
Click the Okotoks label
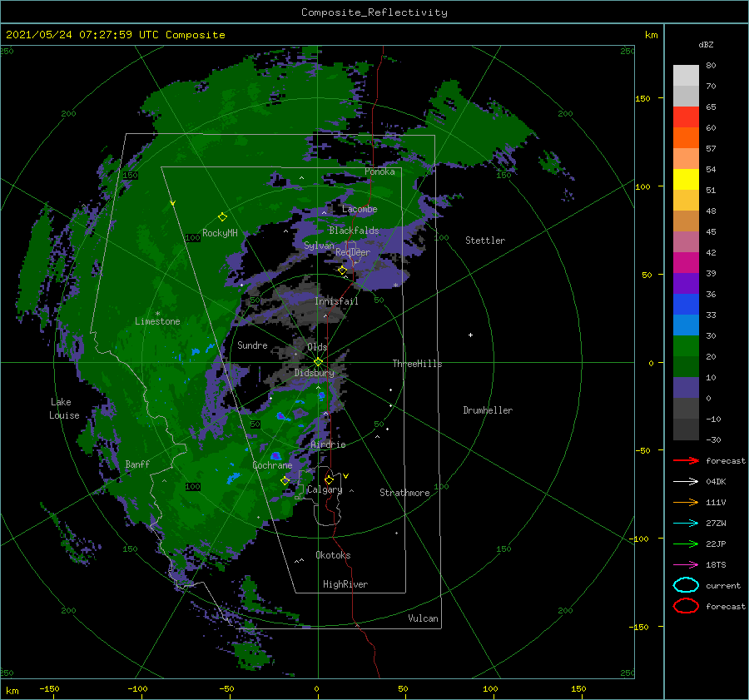pos(333,555)
